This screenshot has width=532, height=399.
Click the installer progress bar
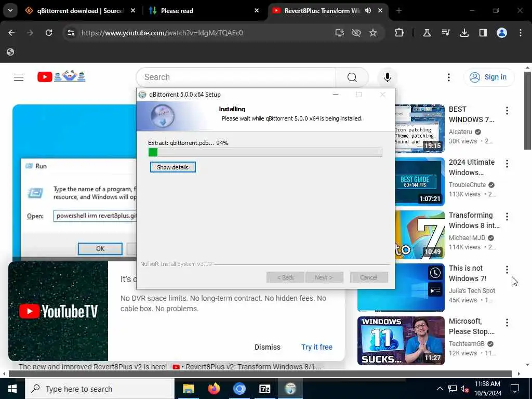click(x=265, y=152)
